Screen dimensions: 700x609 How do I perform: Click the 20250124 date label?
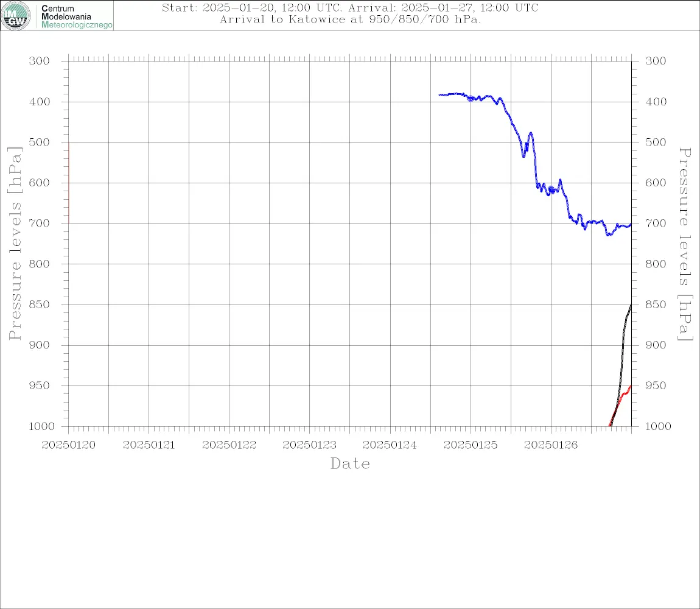(390, 445)
